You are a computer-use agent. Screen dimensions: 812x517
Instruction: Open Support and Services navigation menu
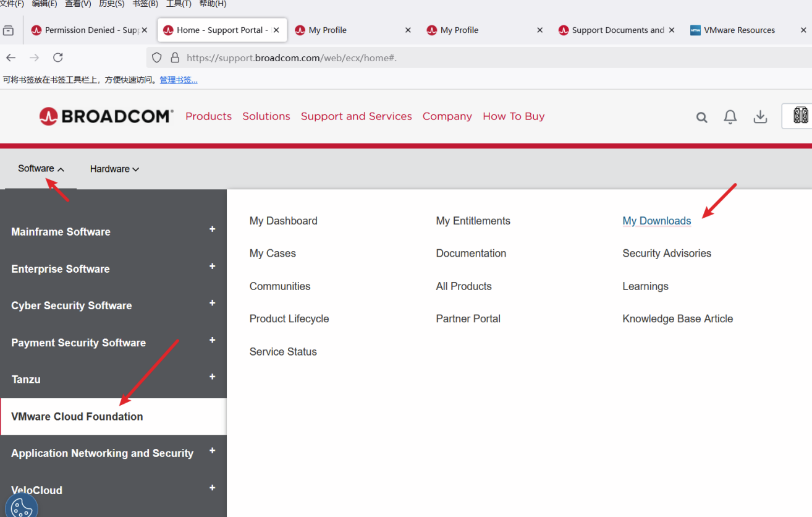click(x=357, y=116)
